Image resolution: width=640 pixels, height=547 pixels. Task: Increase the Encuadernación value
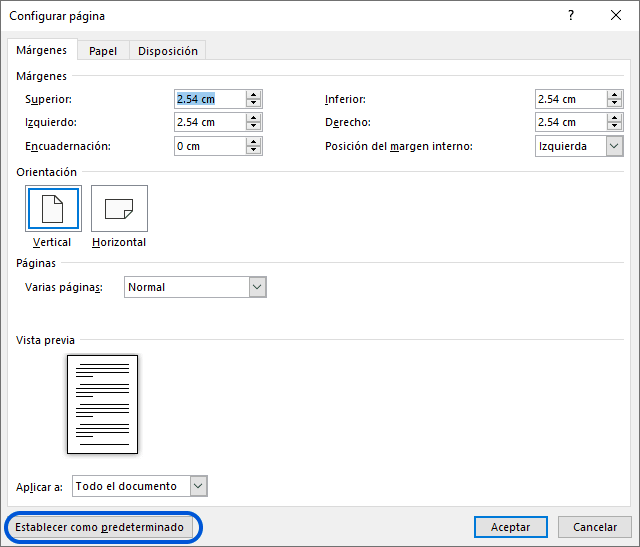click(253, 142)
